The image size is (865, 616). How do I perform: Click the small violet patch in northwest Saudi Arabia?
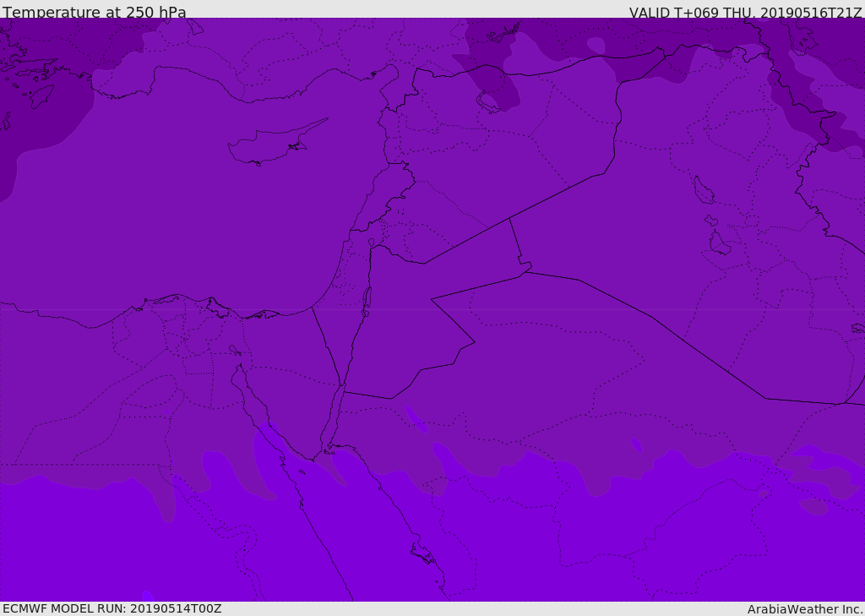pyautogui.click(x=416, y=418)
